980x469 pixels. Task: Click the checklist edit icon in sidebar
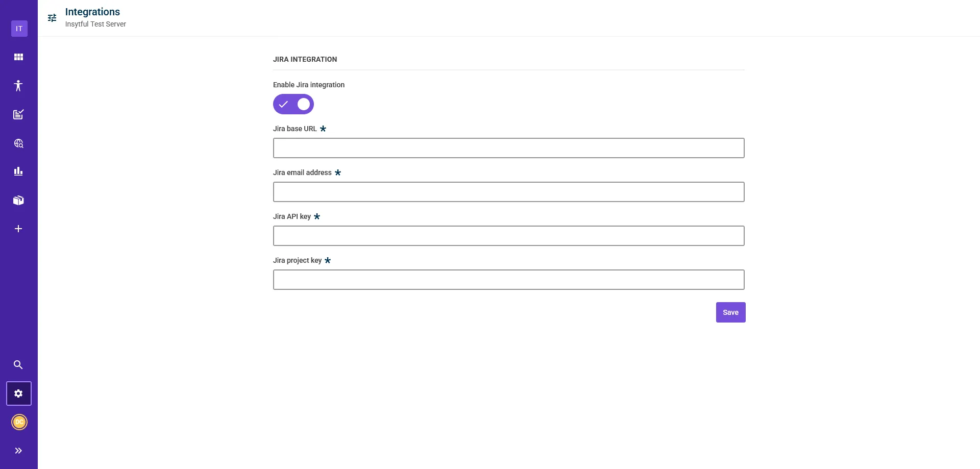pyautogui.click(x=18, y=114)
